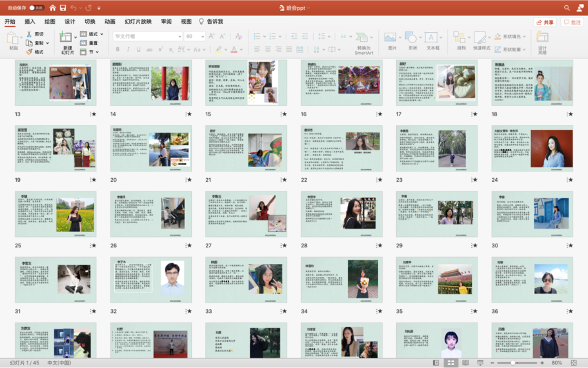Image resolution: width=588 pixels, height=368 pixels.
Task: Click the New Slide (新建幻灯片) icon
Action: point(65,38)
